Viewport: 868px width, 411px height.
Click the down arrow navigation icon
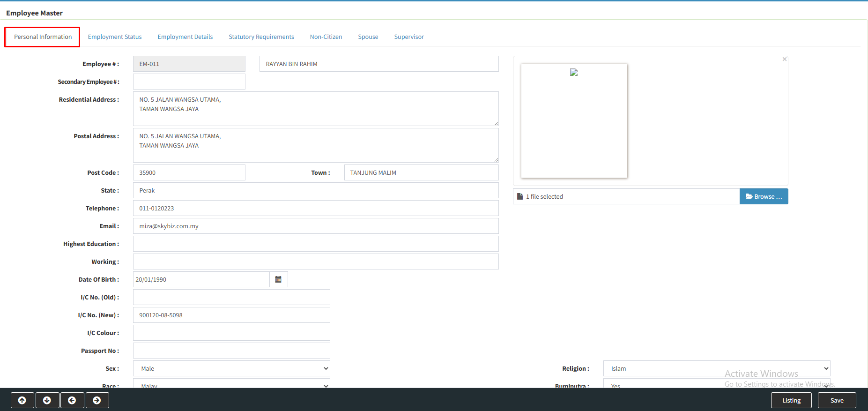coord(47,400)
